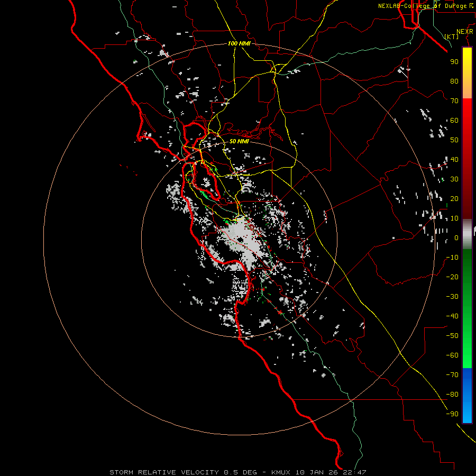476x476 pixels.
Task: Click the positive 60 scale value
Action: 454,120
